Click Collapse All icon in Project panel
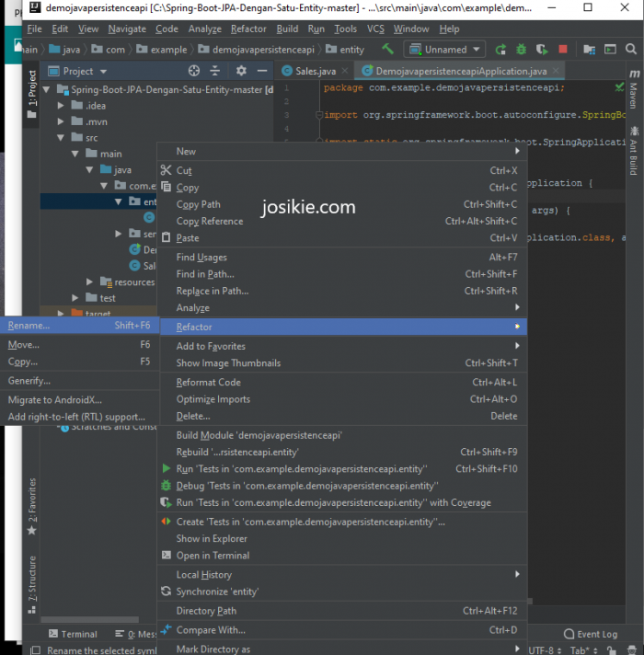The image size is (644, 655). (x=214, y=71)
